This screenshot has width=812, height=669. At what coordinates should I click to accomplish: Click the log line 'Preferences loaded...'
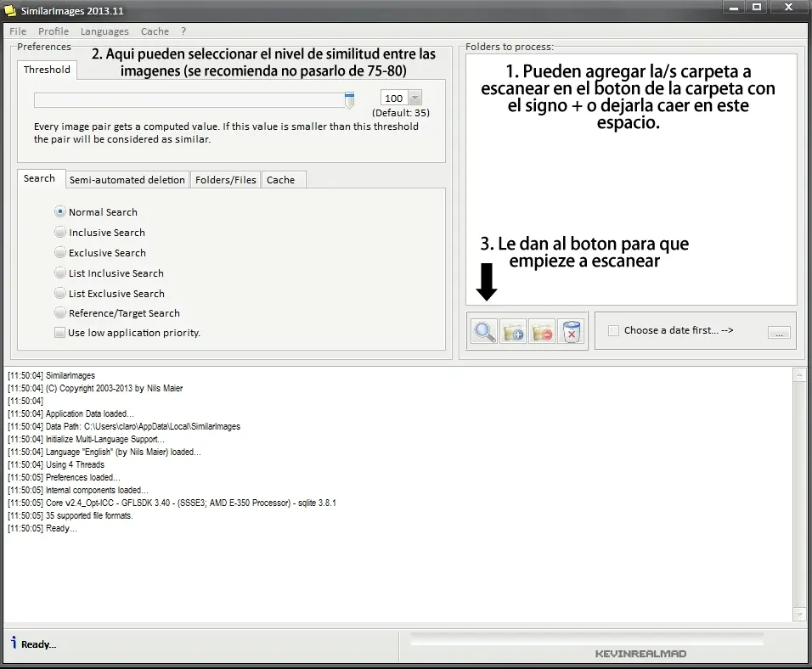(x=64, y=477)
